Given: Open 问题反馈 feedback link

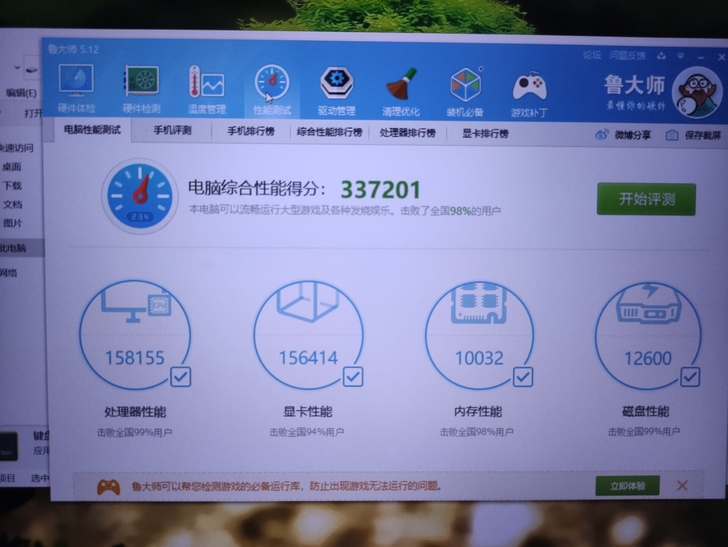Looking at the screenshot, I should click(x=627, y=56).
